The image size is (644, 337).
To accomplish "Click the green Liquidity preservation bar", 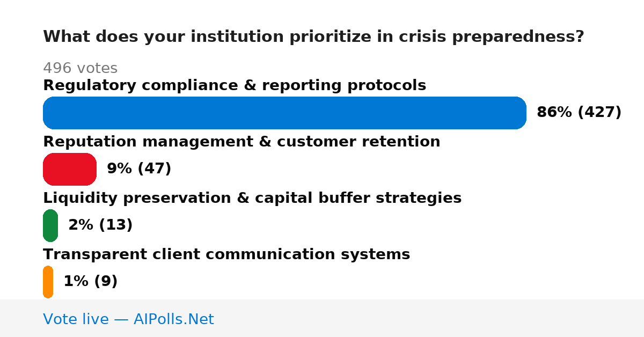I will point(50,225).
